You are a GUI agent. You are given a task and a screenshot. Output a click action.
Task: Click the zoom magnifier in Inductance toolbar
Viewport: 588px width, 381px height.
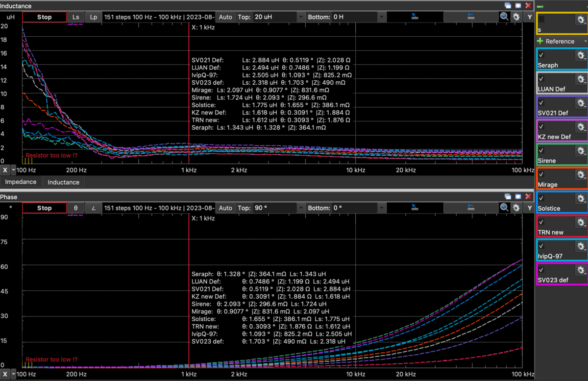point(504,17)
